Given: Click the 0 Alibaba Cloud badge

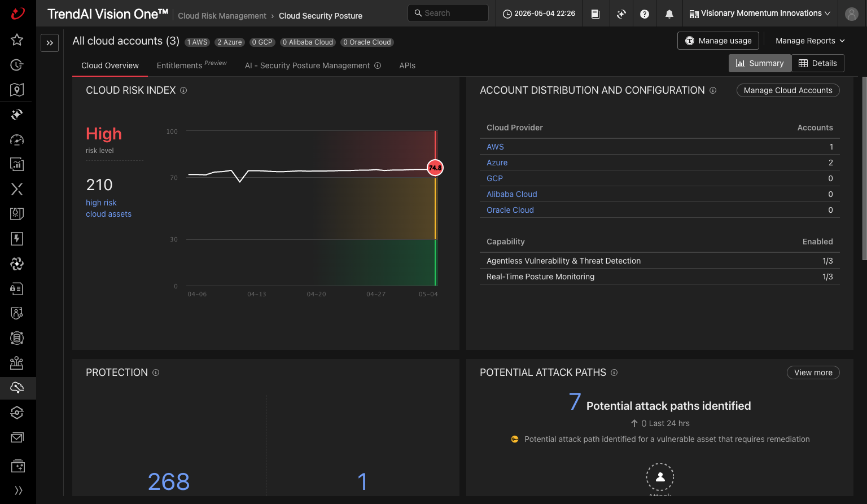Looking at the screenshot, I should 308,42.
